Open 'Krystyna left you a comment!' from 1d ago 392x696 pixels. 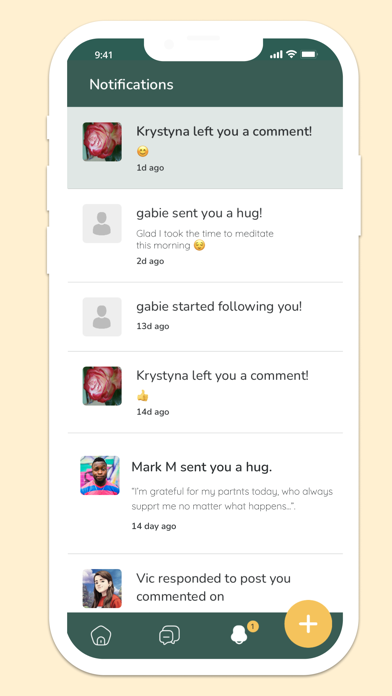point(205,148)
